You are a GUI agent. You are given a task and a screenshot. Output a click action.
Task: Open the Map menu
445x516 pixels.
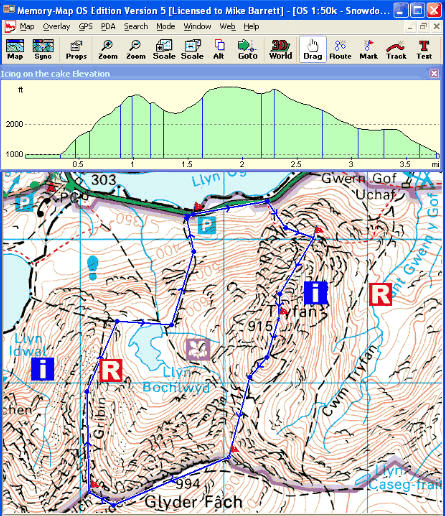27,26
